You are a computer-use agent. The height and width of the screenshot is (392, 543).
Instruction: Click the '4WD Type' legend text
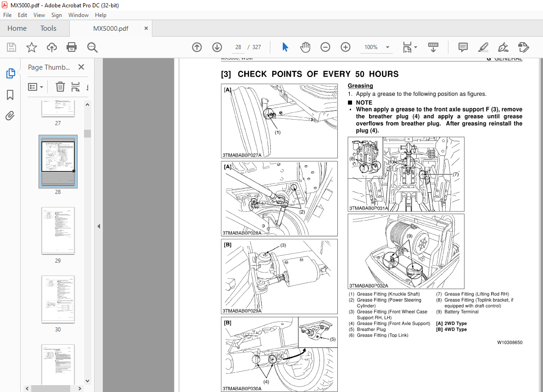pos(455,329)
